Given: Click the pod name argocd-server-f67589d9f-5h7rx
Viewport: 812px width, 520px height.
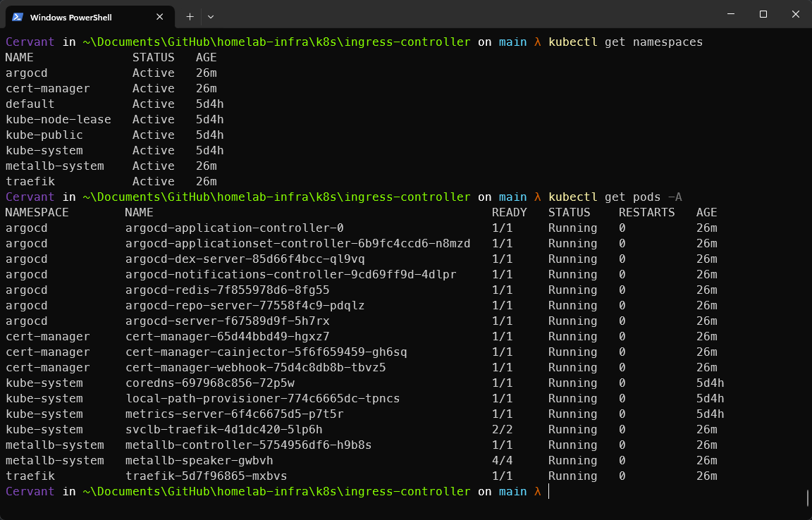Looking at the screenshot, I should coord(227,321).
